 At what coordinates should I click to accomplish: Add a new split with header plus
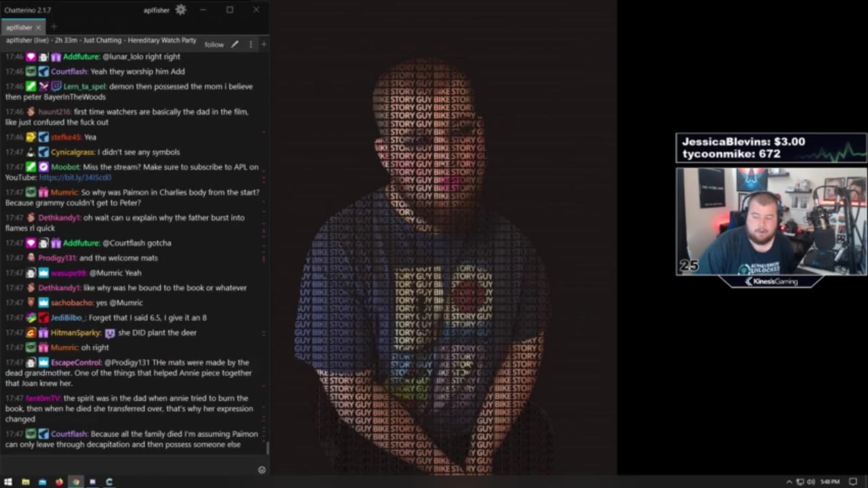[263, 45]
